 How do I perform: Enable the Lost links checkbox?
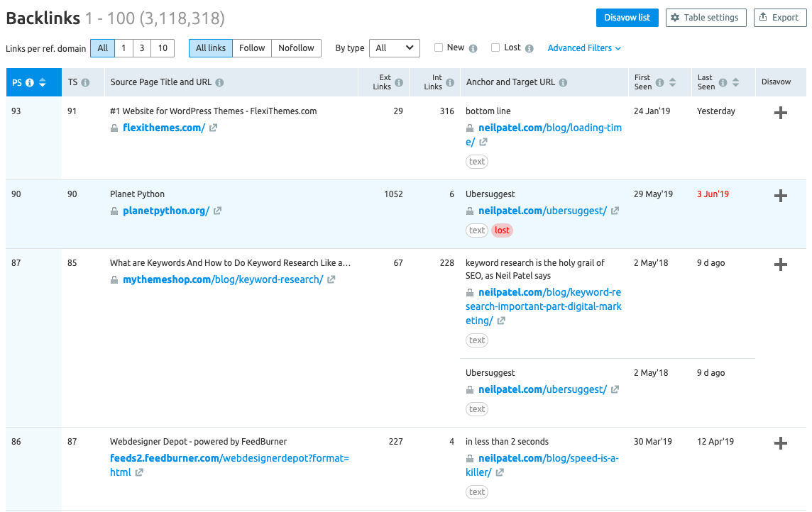(495, 48)
